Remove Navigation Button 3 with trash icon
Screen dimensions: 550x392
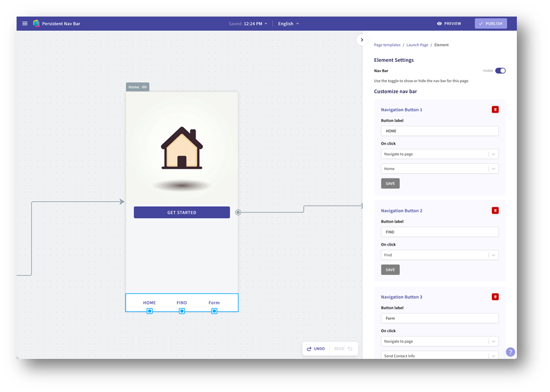[x=495, y=297]
